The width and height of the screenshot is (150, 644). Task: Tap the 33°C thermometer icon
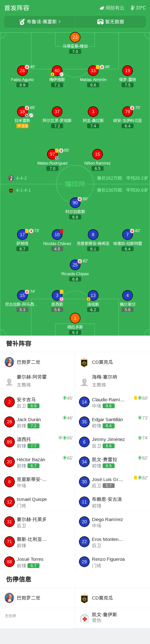[133, 8]
